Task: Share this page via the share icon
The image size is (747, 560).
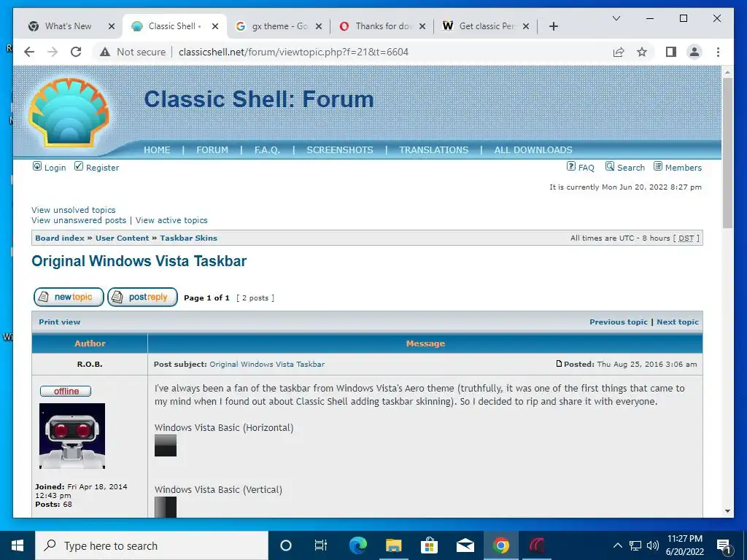Action: [619, 52]
